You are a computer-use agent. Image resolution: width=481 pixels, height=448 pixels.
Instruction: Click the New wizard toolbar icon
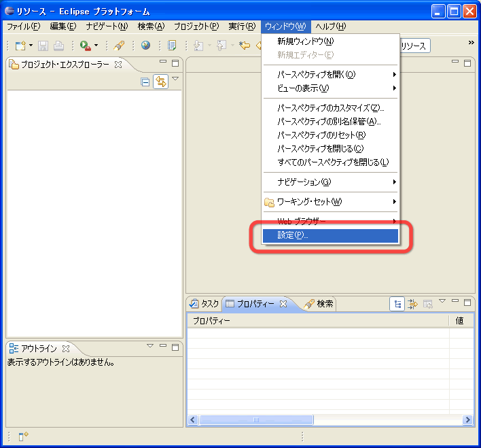[20, 46]
